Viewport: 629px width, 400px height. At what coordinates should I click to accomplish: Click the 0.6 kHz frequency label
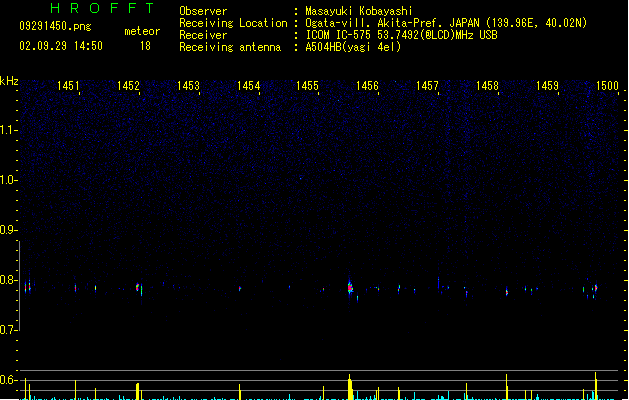[x=8, y=380]
